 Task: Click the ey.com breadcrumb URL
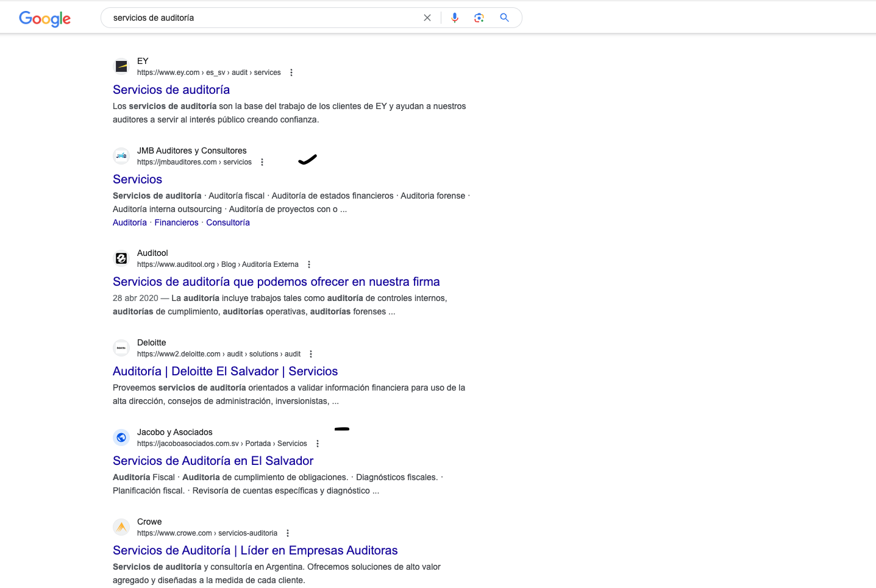[x=209, y=73]
